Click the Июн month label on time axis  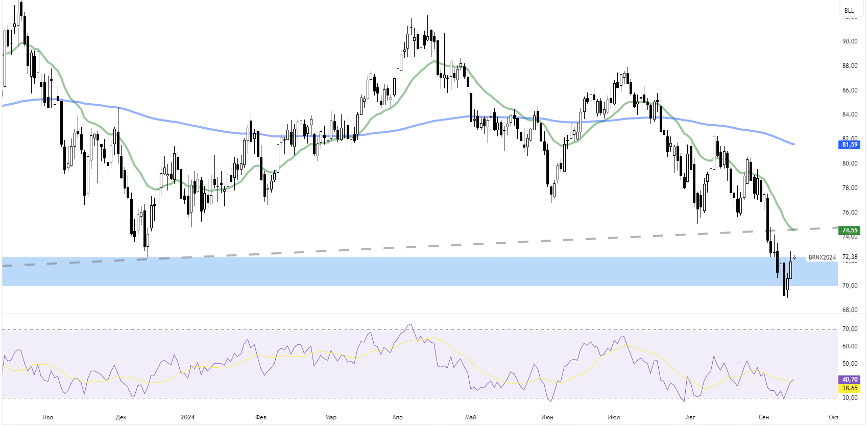(x=547, y=417)
